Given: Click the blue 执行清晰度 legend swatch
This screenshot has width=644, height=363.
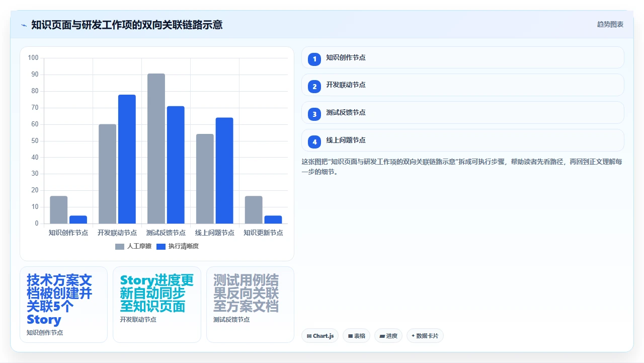Looking at the screenshot, I should pyautogui.click(x=161, y=247).
